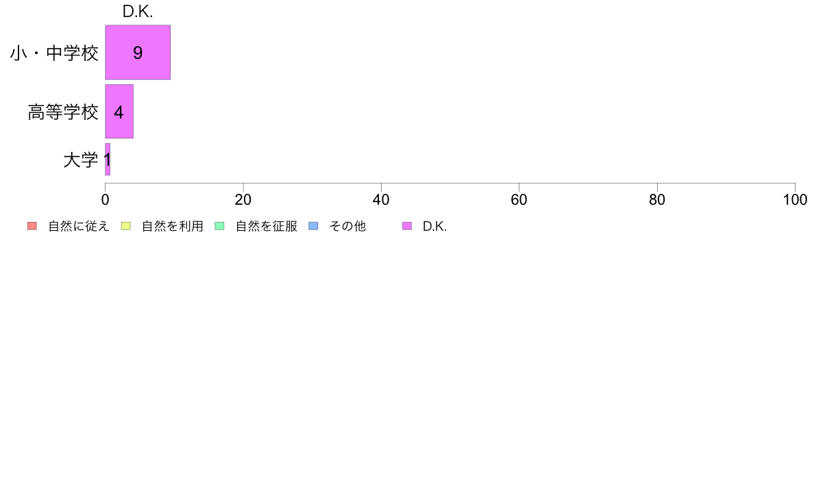This screenshot has height=504, width=814.
Task: Click the axis tick labeled 100
Action: tap(795, 200)
